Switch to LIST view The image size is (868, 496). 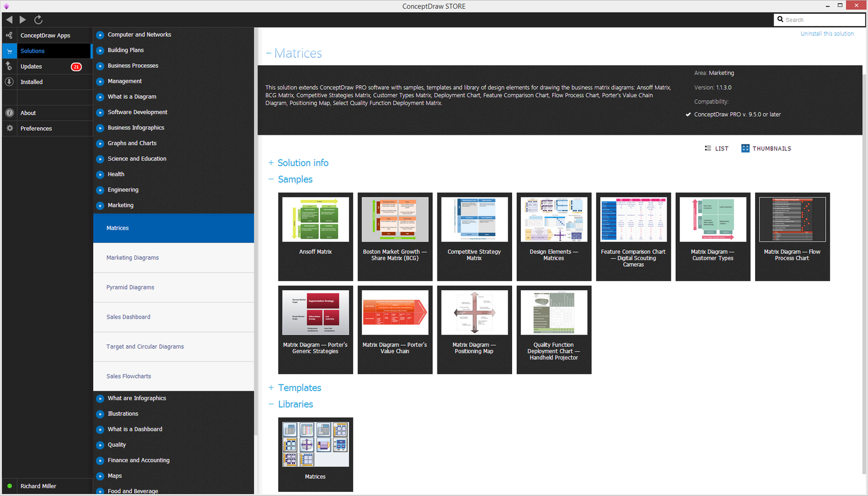point(716,149)
